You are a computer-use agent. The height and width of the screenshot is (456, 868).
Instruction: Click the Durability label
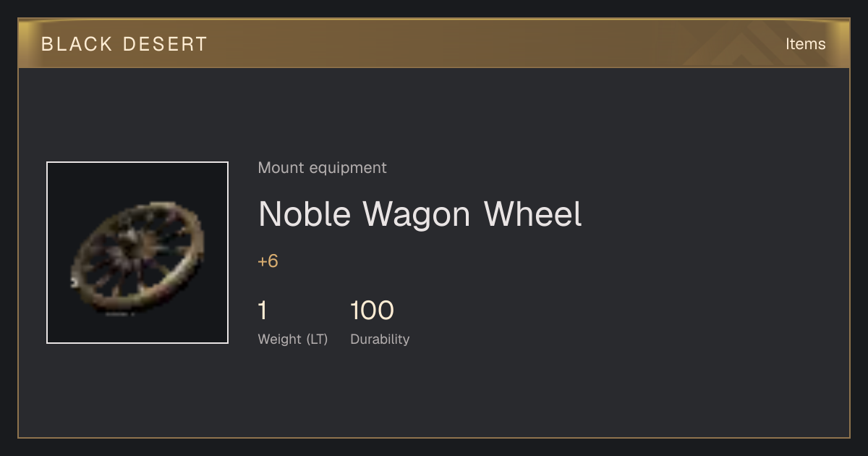[380, 339]
